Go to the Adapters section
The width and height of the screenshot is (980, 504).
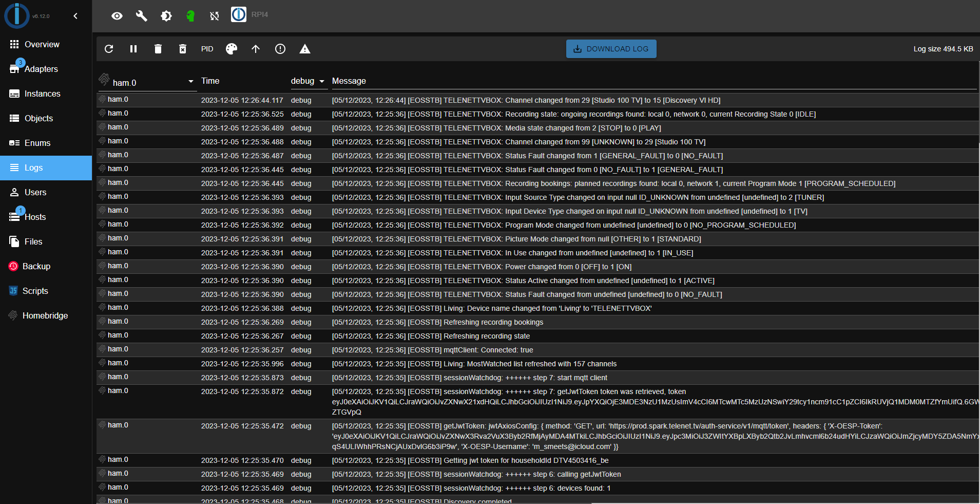coord(46,69)
